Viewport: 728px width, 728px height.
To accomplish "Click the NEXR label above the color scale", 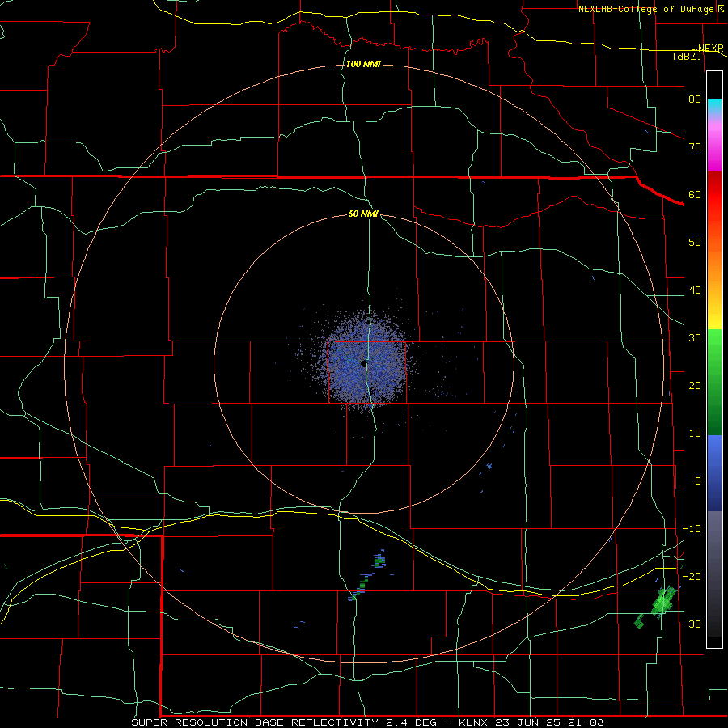I will tap(710, 49).
